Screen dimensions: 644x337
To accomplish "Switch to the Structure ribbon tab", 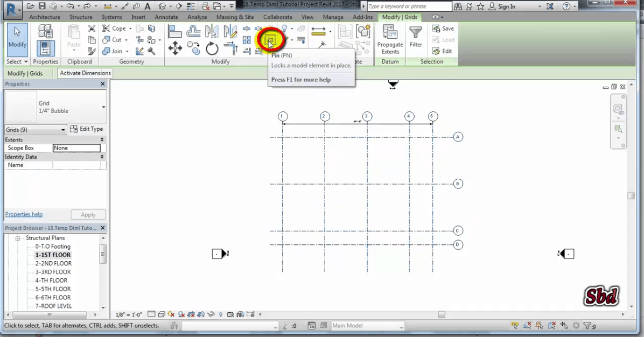I will [x=81, y=17].
